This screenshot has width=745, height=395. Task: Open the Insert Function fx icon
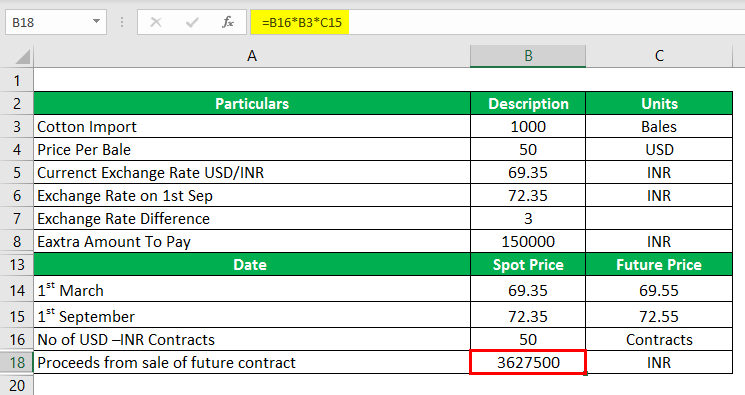pos(228,22)
